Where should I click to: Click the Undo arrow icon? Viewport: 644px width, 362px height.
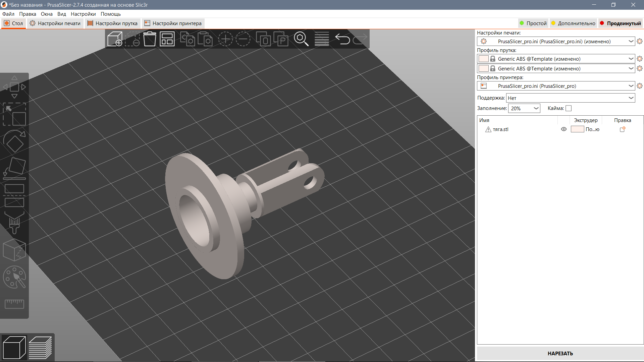pyautogui.click(x=342, y=39)
